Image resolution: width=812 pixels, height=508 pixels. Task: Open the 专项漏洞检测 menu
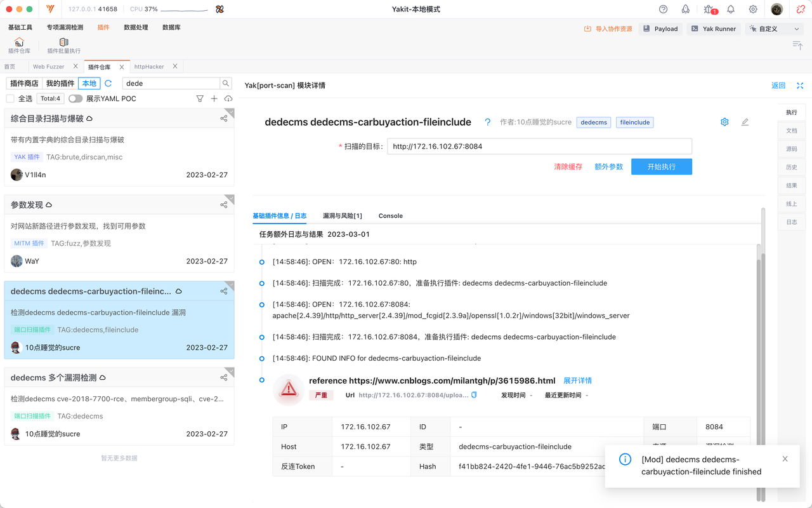[x=65, y=27]
